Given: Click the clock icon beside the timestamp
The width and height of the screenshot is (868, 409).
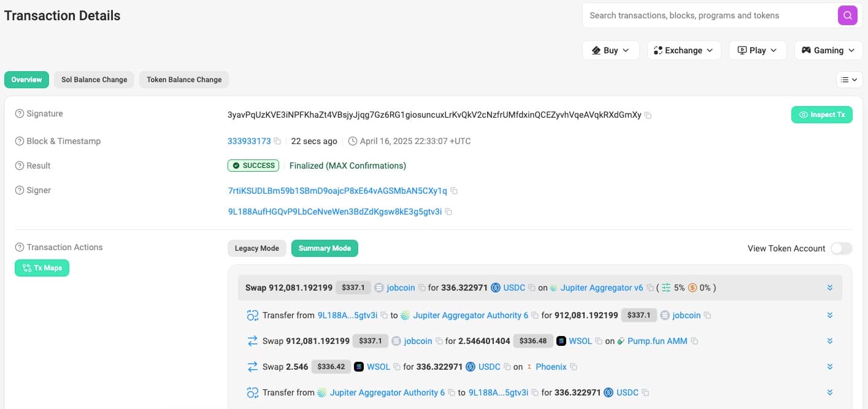Looking at the screenshot, I should [353, 141].
